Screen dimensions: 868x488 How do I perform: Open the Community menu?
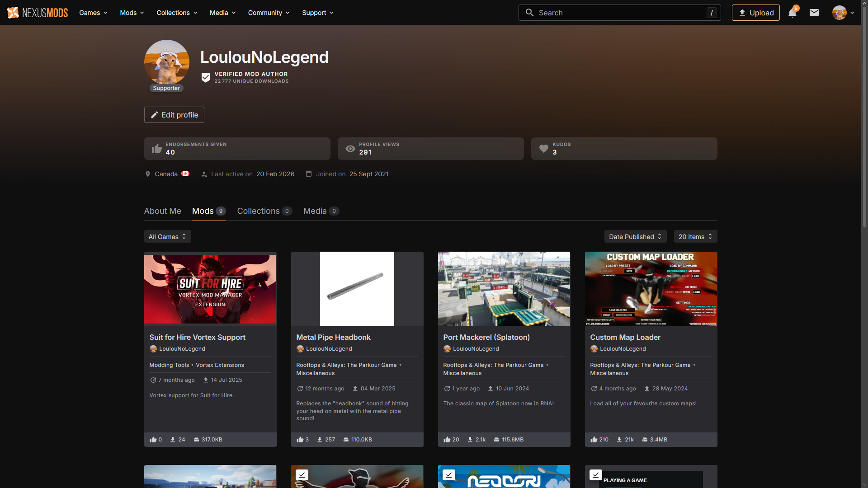point(269,13)
